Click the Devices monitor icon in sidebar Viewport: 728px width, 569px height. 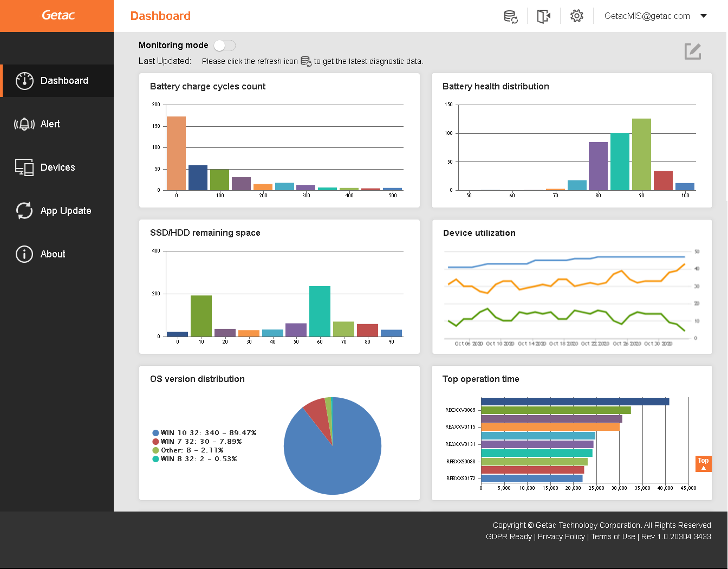click(x=24, y=167)
